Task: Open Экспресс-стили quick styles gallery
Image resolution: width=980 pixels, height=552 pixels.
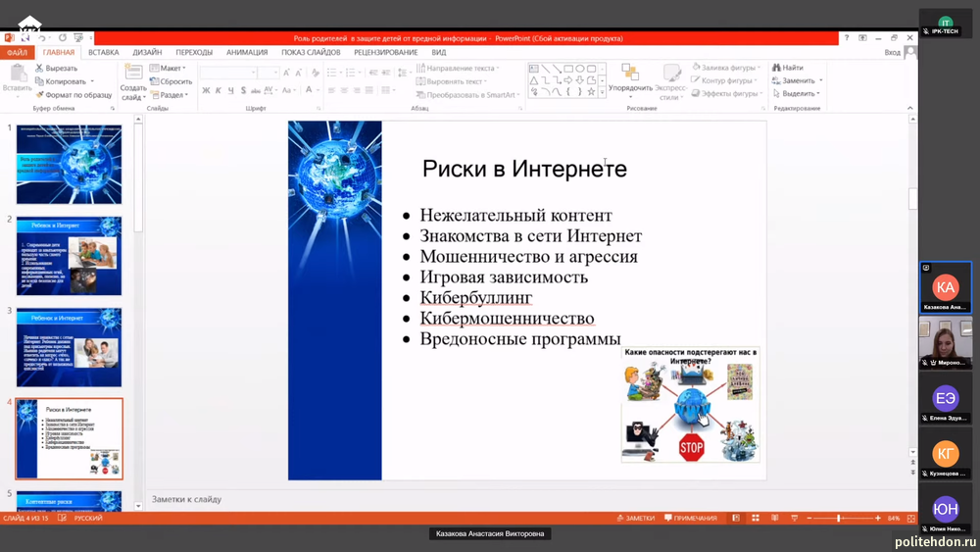Action: pyautogui.click(x=671, y=81)
